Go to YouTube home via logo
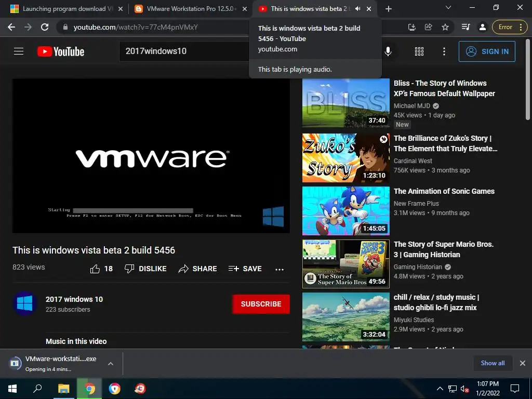This screenshot has width=532, height=399. pyautogui.click(x=61, y=51)
